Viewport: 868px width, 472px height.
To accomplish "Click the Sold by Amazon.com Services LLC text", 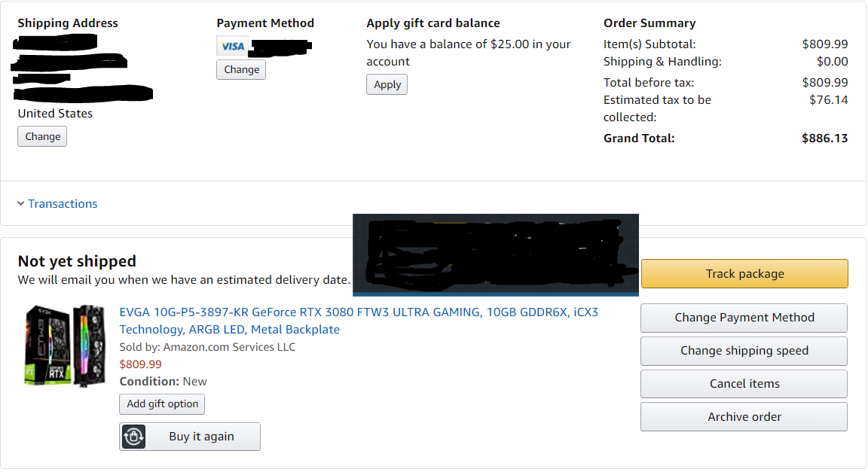I will pyautogui.click(x=207, y=347).
